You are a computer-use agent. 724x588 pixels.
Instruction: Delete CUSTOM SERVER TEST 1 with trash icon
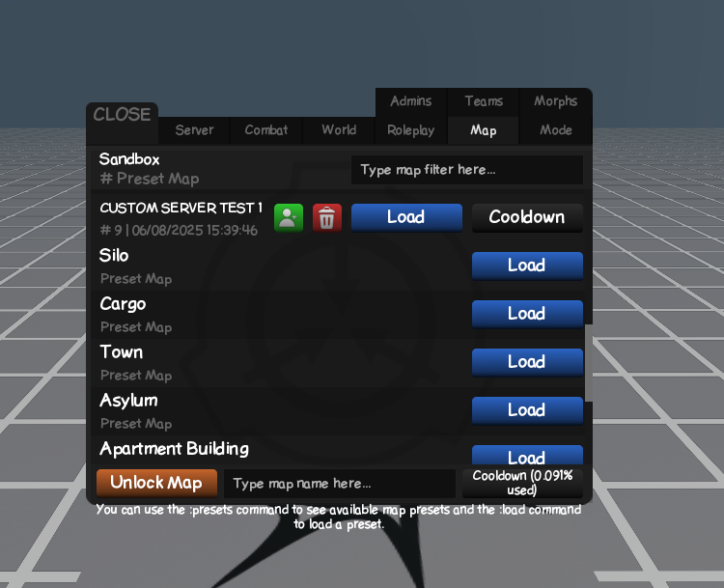pyautogui.click(x=327, y=217)
